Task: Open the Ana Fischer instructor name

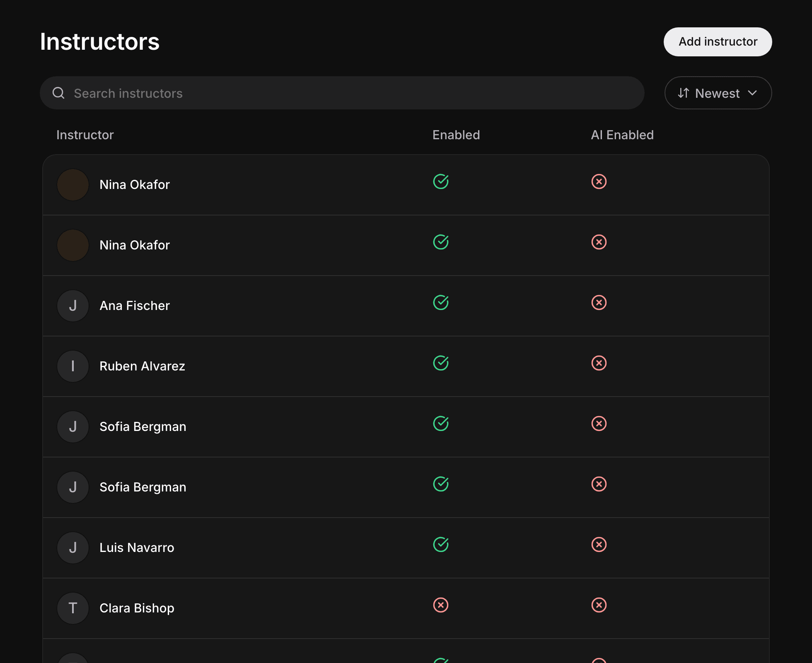Action: [x=135, y=306]
